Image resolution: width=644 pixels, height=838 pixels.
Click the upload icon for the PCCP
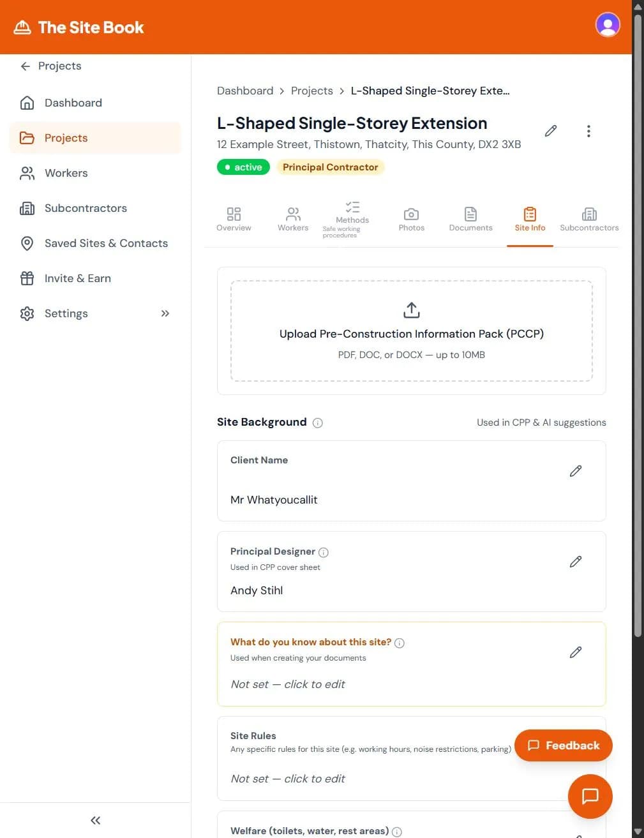click(412, 310)
